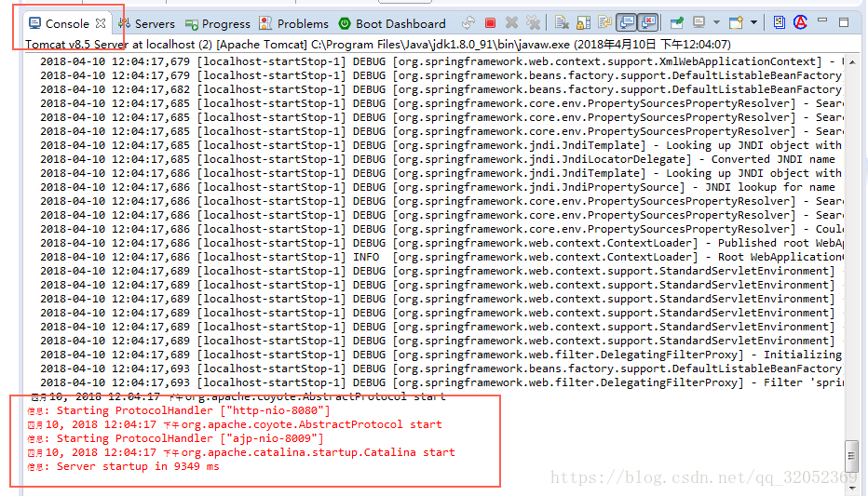The image size is (868, 496).
Task: Clear the console output with the Clear Console icon
Action: coord(562,22)
